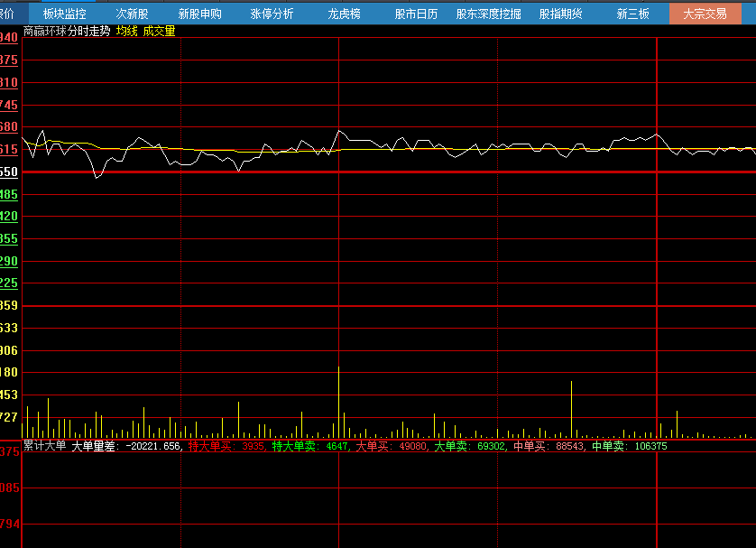Click the 商赢环球 stock name label

[45, 32]
